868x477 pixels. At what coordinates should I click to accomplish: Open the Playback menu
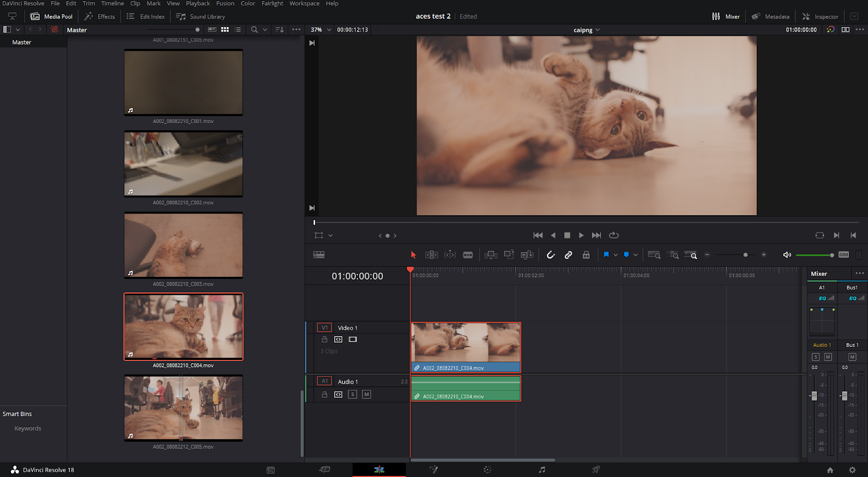(198, 3)
